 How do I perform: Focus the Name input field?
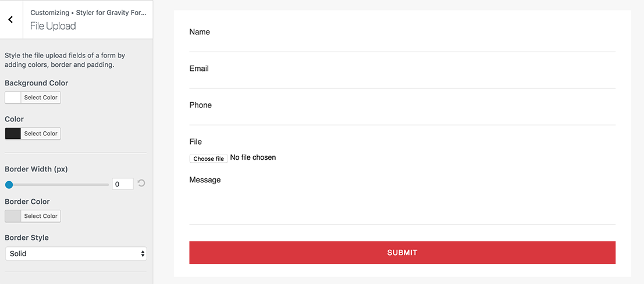402,45
